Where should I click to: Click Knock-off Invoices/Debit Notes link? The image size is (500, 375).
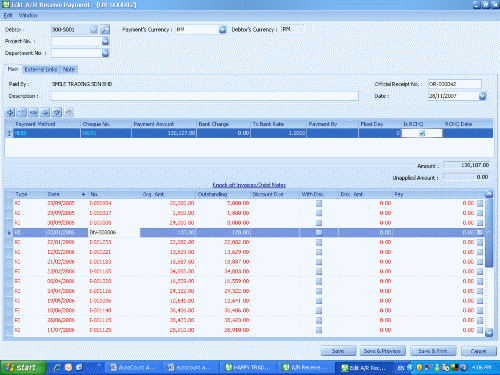point(249,185)
